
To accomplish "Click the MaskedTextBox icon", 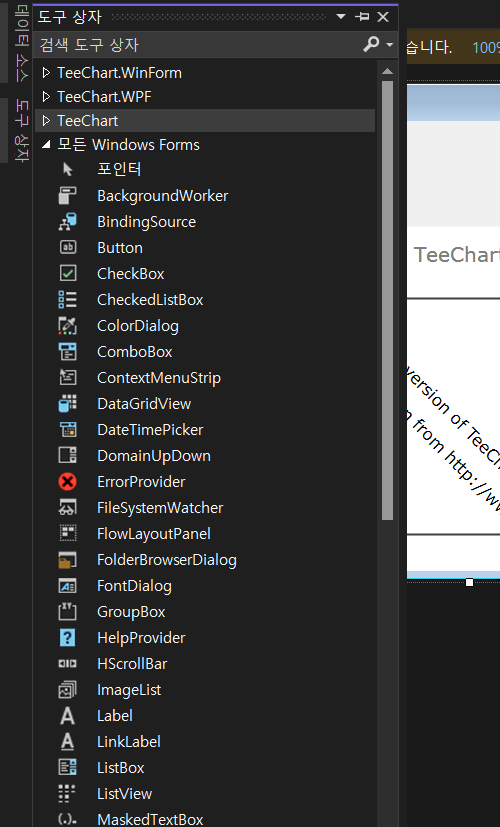I will (68, 820).
